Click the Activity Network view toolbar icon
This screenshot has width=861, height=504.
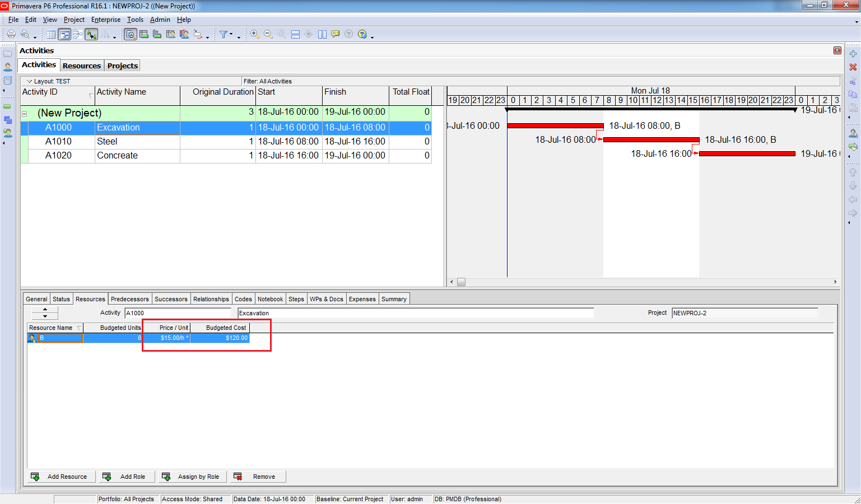pos(78,35)
